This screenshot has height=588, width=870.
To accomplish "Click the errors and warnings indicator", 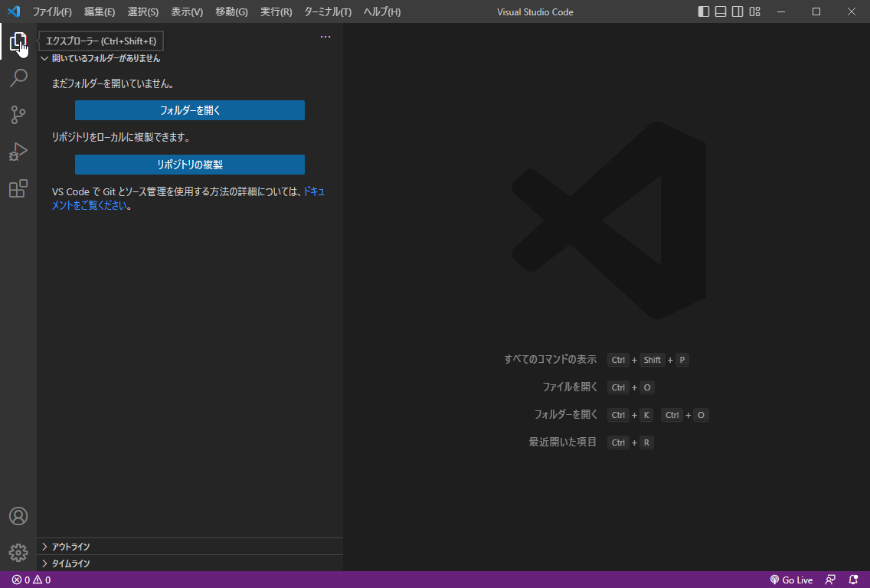I will (x=31, y=580).
